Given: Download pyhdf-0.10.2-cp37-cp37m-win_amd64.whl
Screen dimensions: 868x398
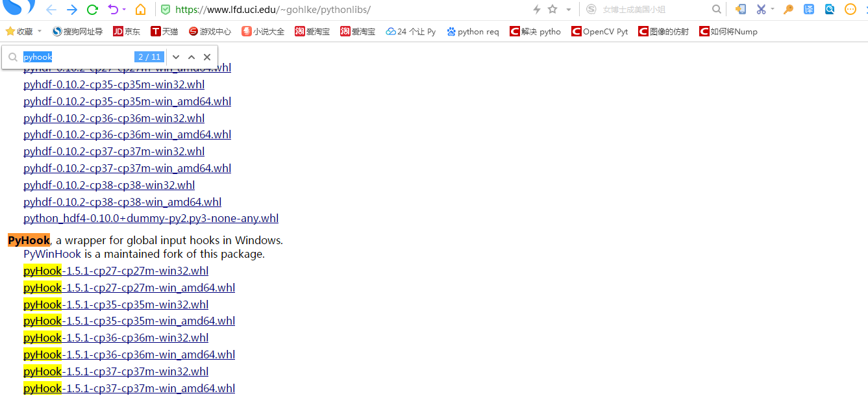Looking at the screenshot, I should (x=127, y=168).
